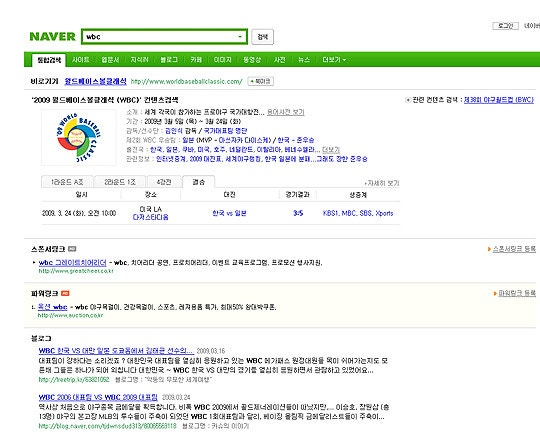Open the 용어사전 보기 link
The height and width of the screenshot is (437, 540).
(x=286, y=112)
